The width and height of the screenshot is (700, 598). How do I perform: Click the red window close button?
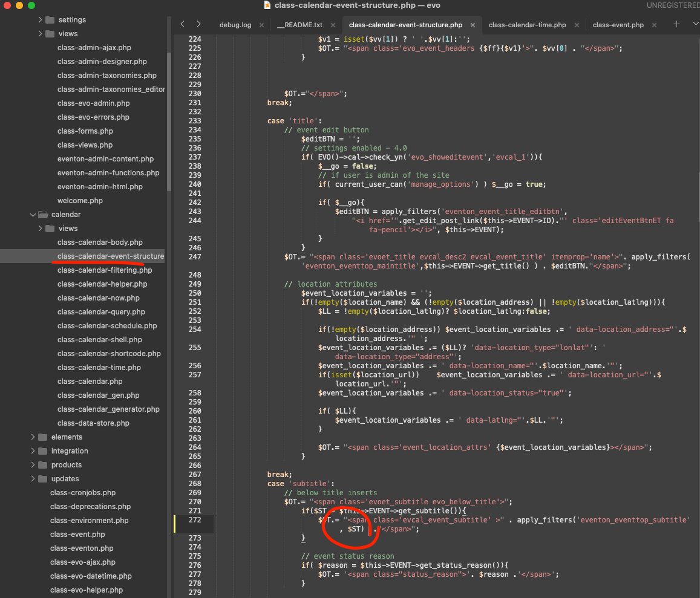point(7,5)
